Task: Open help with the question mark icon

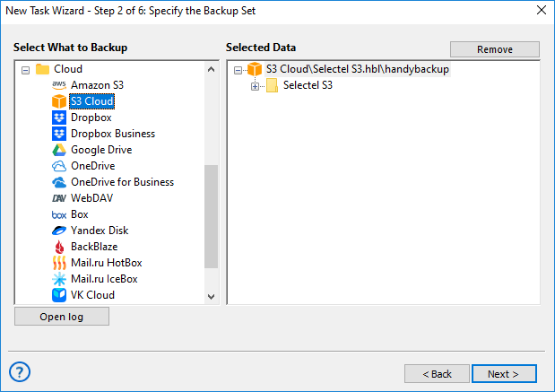Action: tap(20, 372)
